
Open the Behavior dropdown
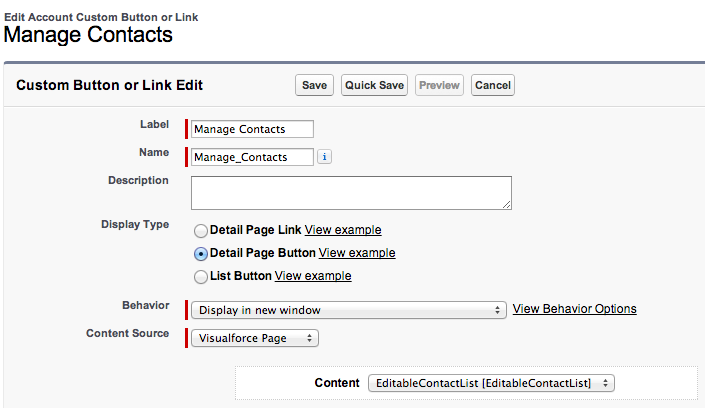point(349,310)
